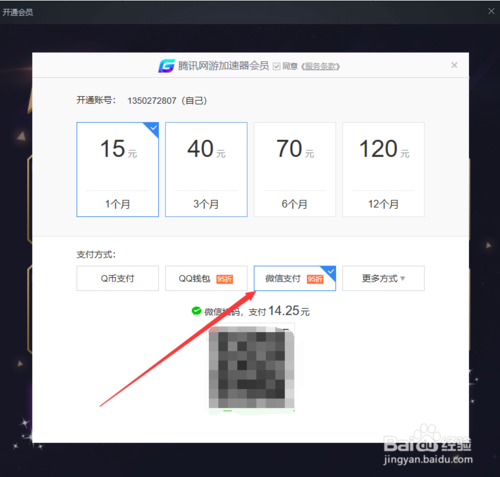Click the 95折 badge on 微信支付
Viewport: 500px width, 477px height.
click(315, 279)
